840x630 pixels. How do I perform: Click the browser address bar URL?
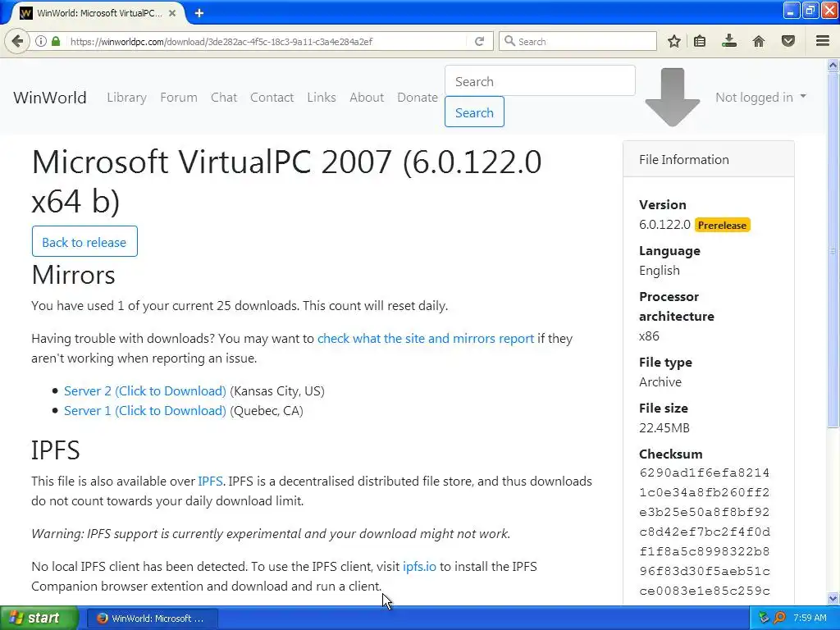point(221,41)
